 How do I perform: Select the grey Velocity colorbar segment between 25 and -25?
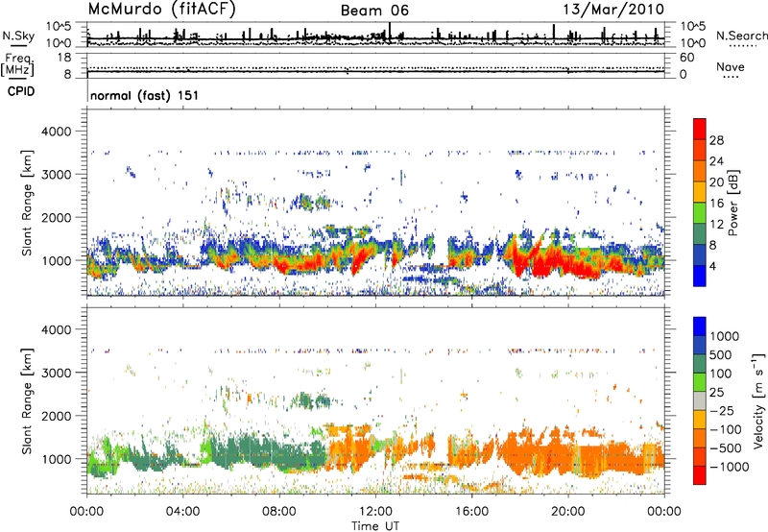pyautogui.click(x=700, y=400)
